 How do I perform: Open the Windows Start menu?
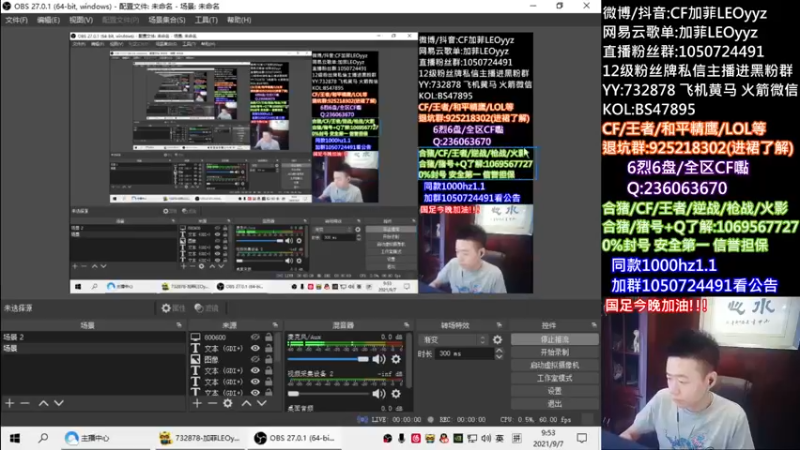click(15, 438)
